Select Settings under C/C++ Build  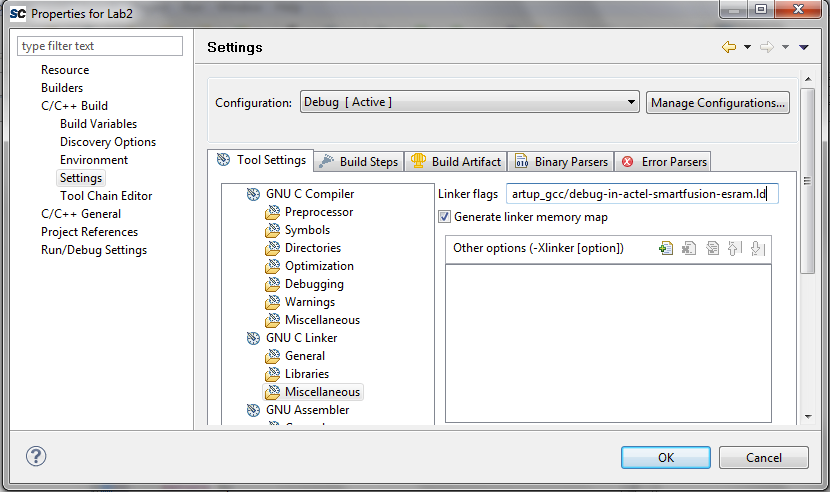tap(81, 178)
